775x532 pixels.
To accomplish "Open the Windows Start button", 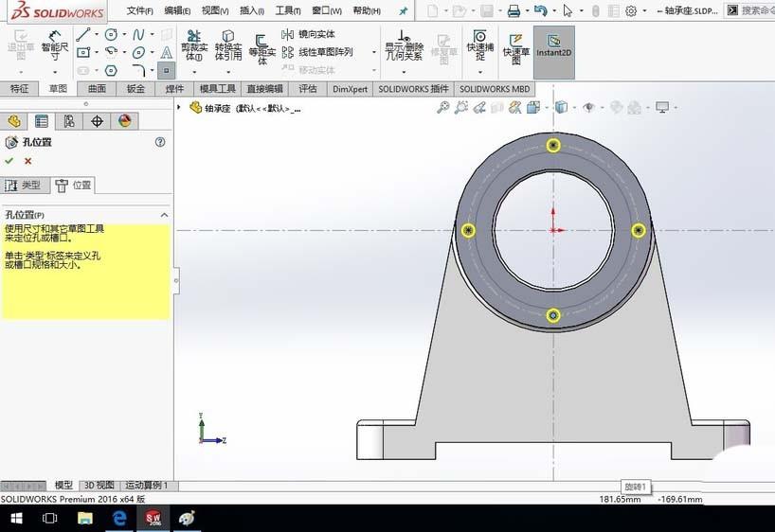I will (x=16, y=518).
